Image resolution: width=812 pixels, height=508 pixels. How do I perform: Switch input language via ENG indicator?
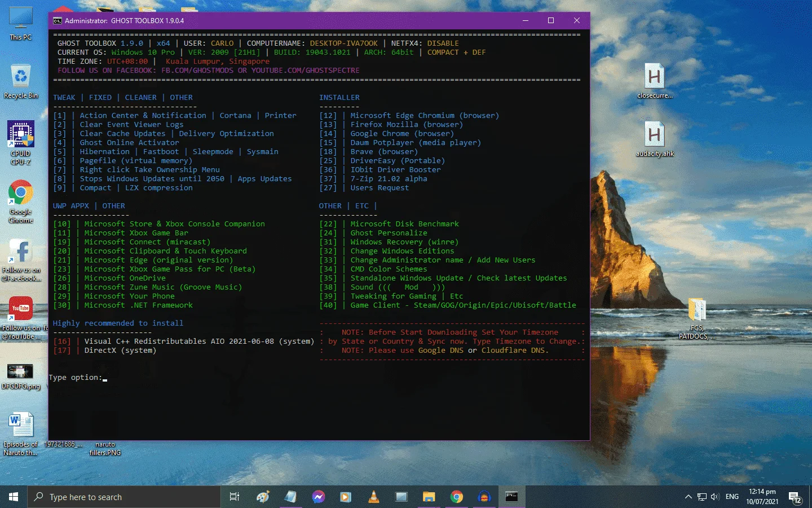[732, 497]
